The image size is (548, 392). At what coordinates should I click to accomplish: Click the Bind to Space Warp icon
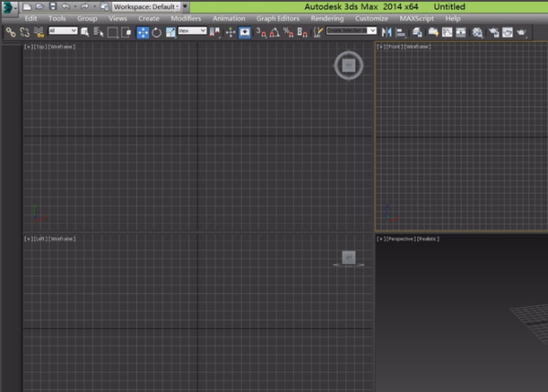(x=38, y=33)
